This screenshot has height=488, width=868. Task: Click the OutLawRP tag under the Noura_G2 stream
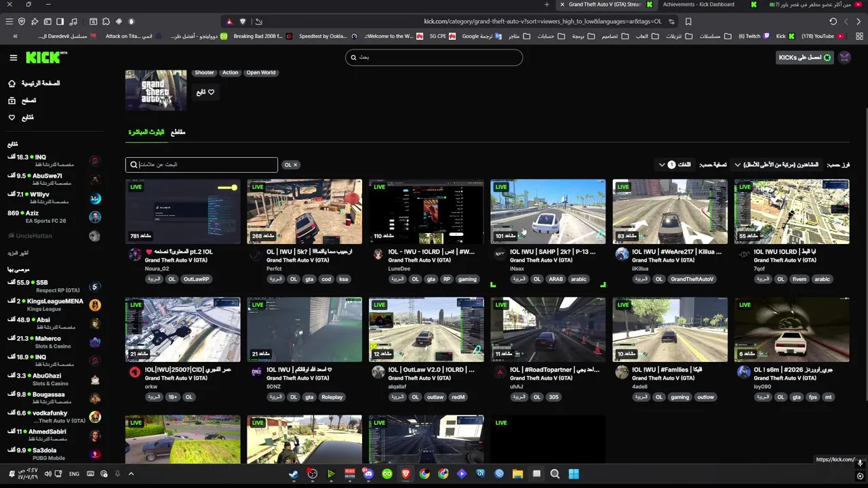196,279
